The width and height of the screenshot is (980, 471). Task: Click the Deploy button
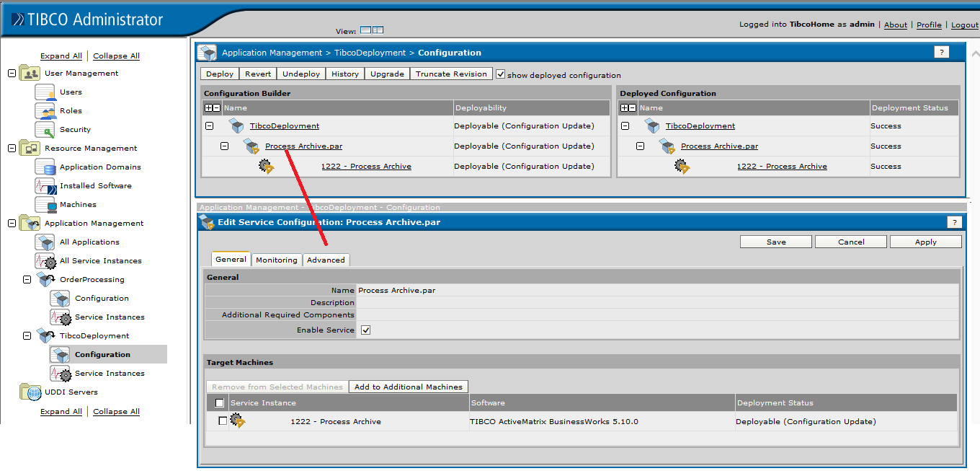(x=219, y=73)
